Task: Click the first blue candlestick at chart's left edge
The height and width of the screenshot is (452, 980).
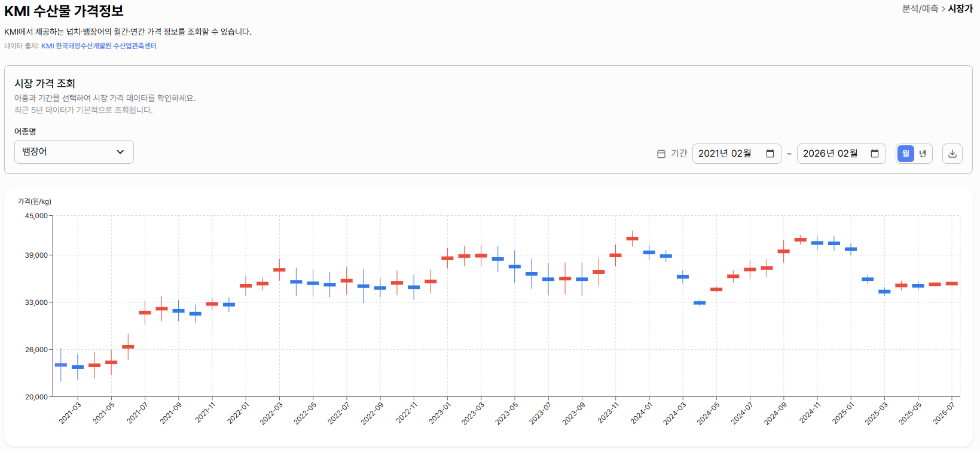Action: click(61, 365)
